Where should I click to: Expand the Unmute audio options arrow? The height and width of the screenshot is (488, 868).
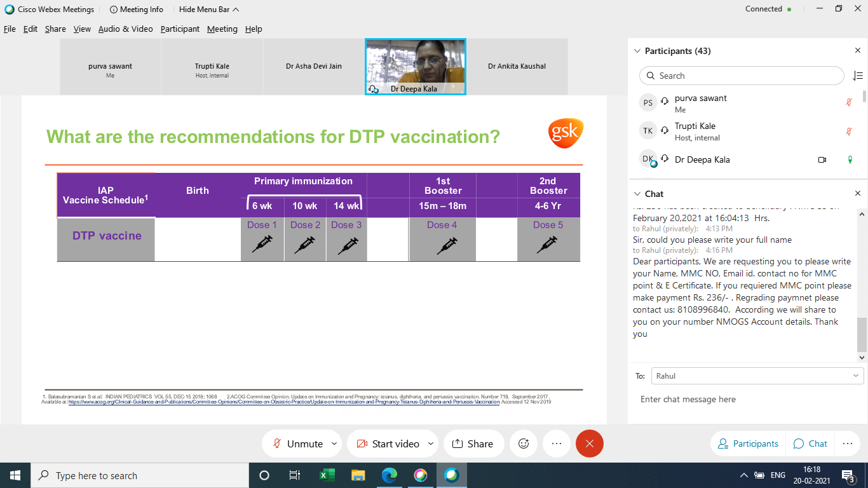click(334, 444)
